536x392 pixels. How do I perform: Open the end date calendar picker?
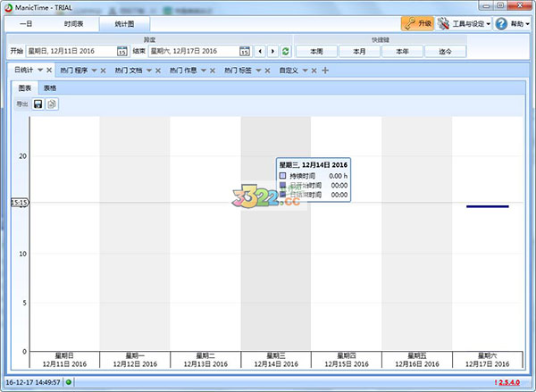[x=247, y=52]
